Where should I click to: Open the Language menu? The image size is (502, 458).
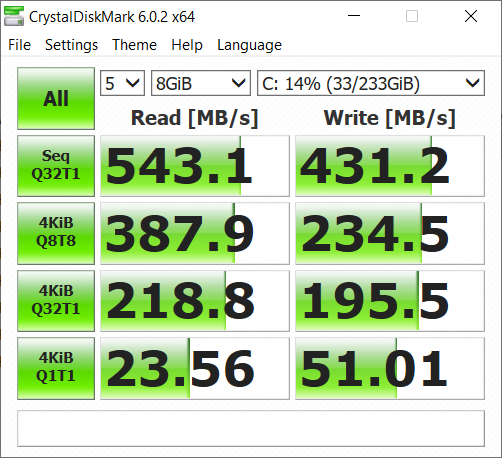249,45
